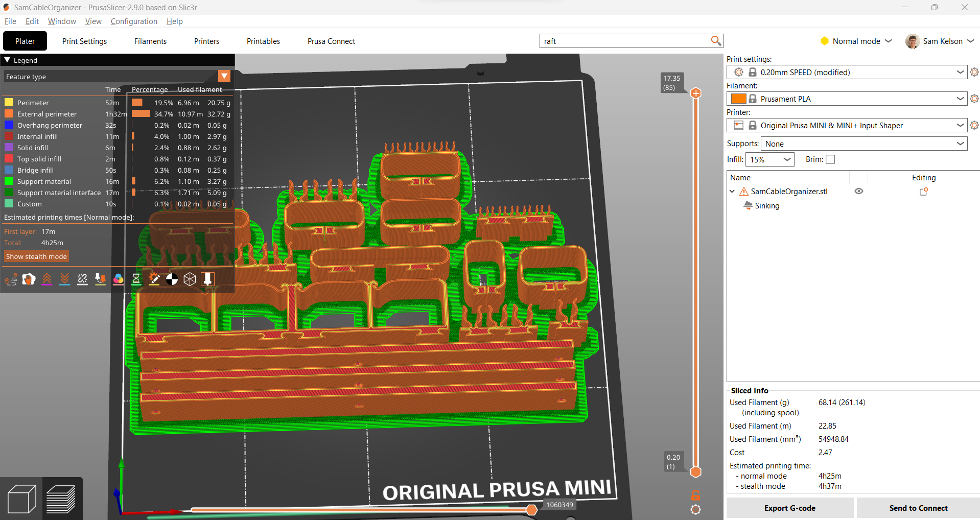The image size is (980, 520).
Task: Switch to Printers tab
Action: 206,41
